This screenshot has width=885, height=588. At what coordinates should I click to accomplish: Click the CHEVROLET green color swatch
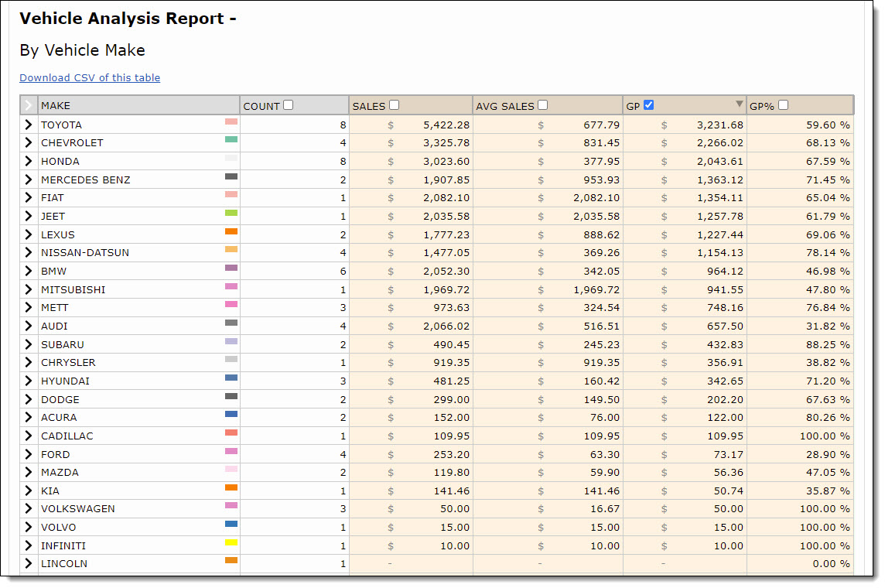click(231, 139)
